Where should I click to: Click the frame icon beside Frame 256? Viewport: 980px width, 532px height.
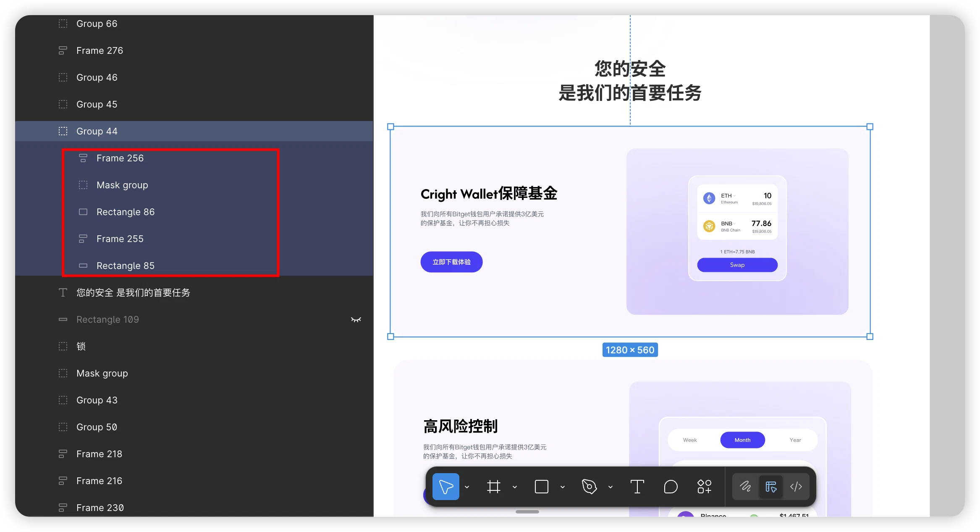(x=83, y=158)
